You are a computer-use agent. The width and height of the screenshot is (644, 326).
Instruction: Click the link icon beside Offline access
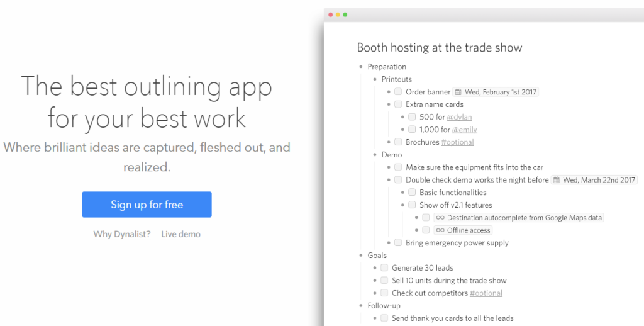coord(440,230)
